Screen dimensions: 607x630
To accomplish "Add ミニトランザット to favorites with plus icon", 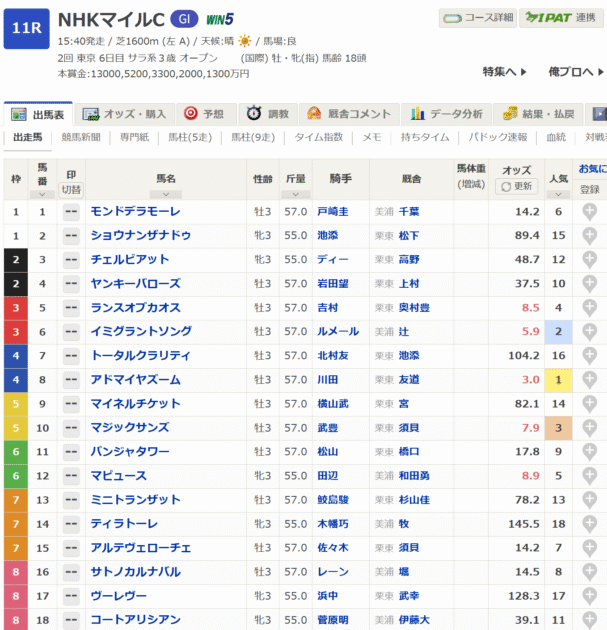I will 589,500.
